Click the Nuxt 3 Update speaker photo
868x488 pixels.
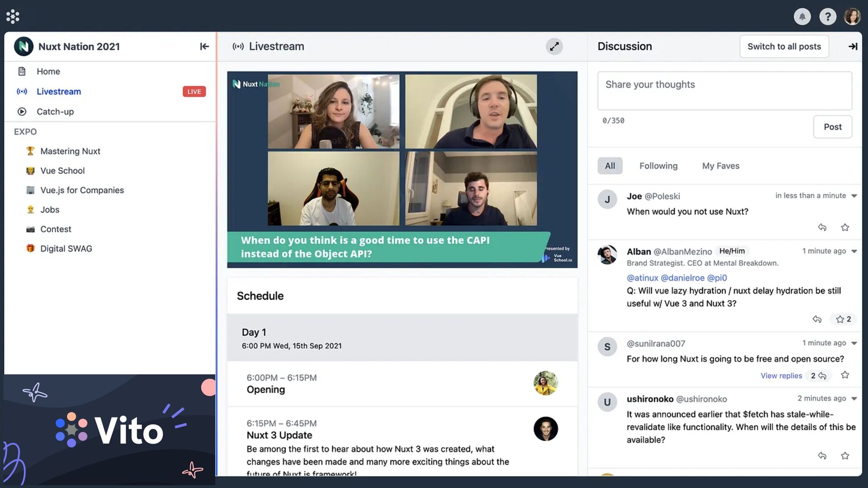[546, 429]
